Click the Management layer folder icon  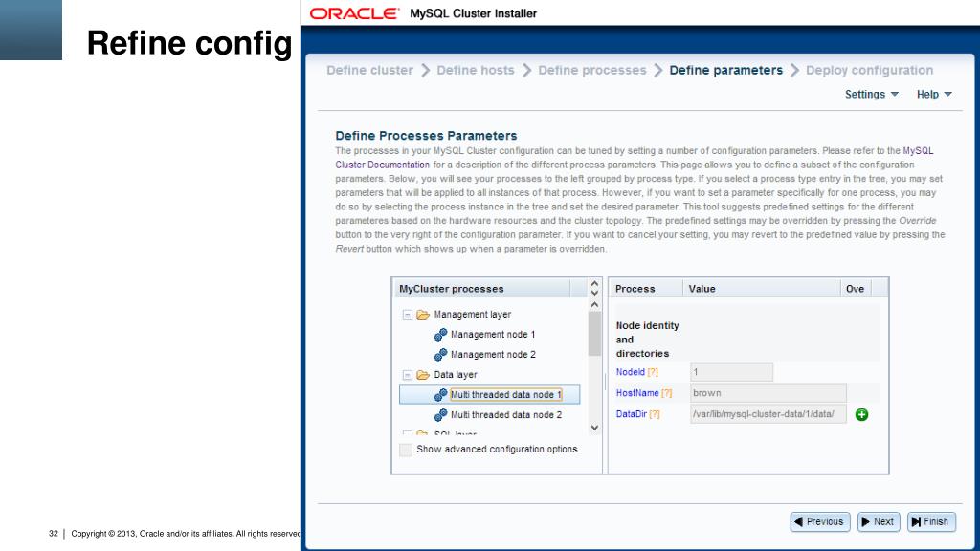click(423, 314)
